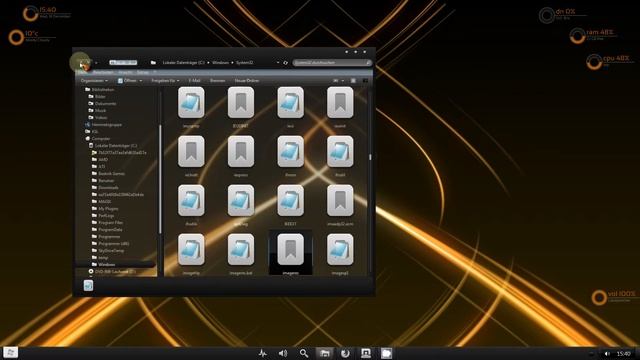
Task: Open the Datei menu
Action: 82,72
